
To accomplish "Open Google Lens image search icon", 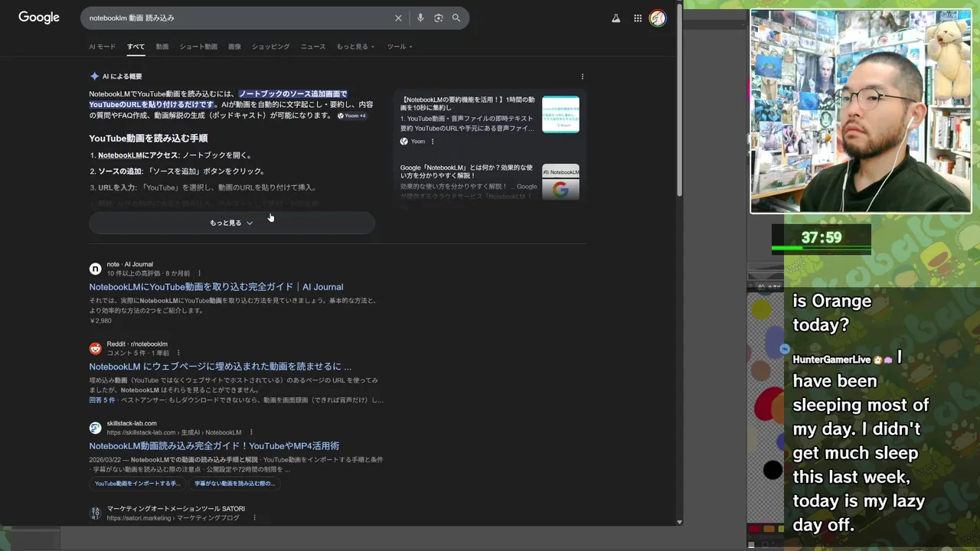I will coord(439,18).
